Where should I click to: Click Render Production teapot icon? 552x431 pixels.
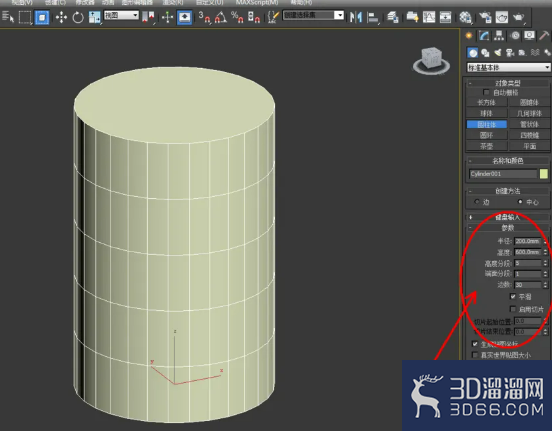coord(519,17)
